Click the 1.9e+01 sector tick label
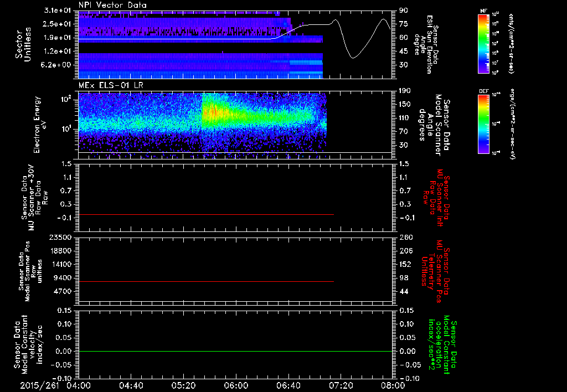 57,38
